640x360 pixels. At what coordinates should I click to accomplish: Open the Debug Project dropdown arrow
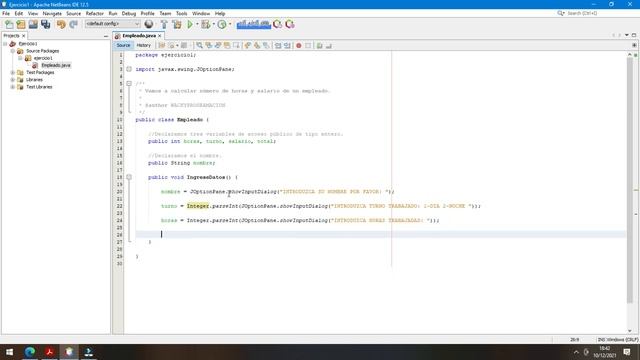(213, 24)
